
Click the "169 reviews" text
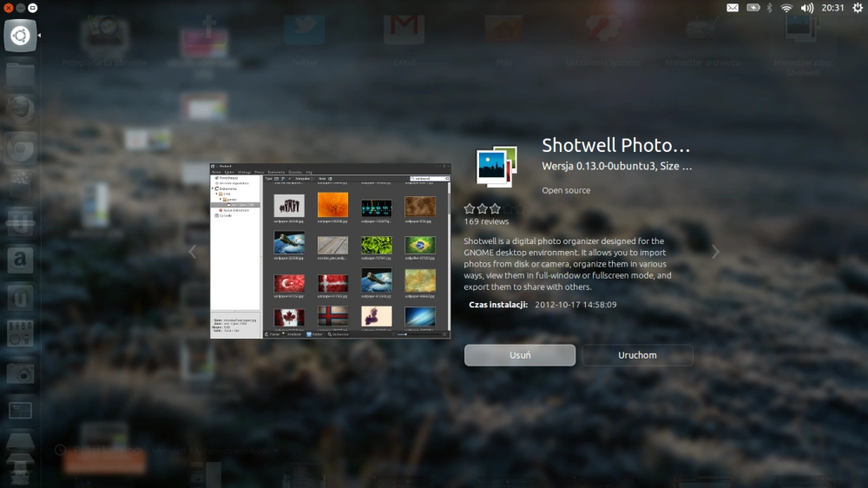(x=486, y=221)
